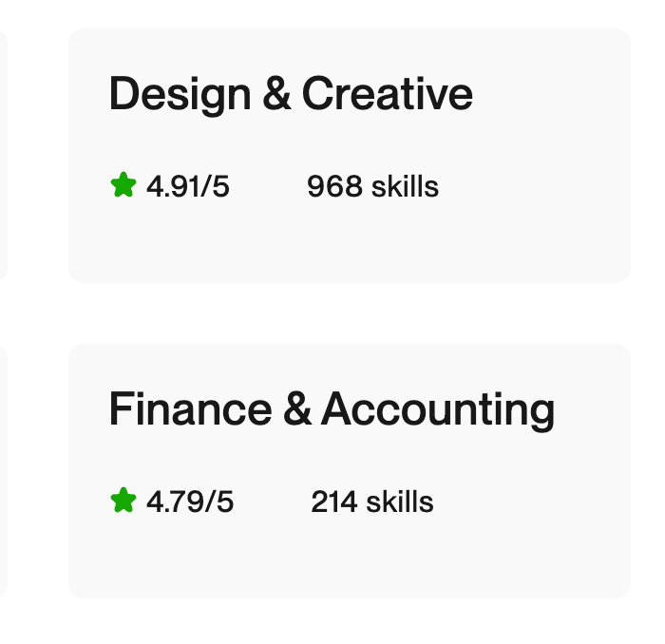Click empty space right of 968 skills
This screenshot has height=644, width=665.
point(532,186)
